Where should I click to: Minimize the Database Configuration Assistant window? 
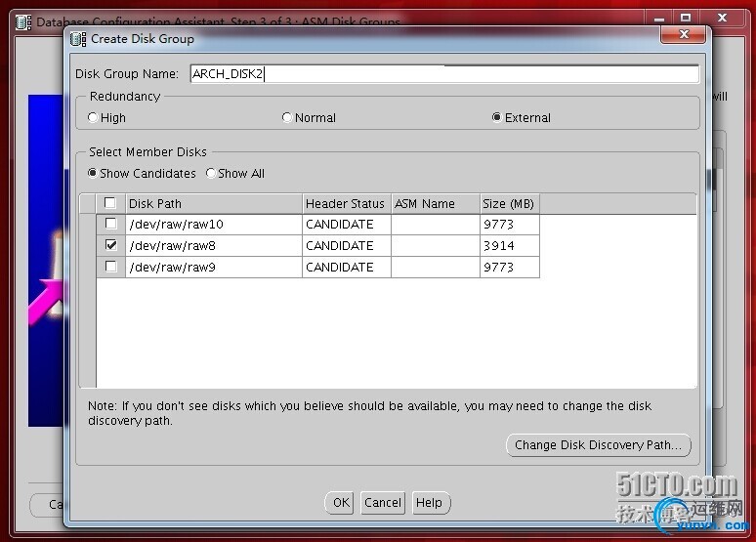coord(659,19)
